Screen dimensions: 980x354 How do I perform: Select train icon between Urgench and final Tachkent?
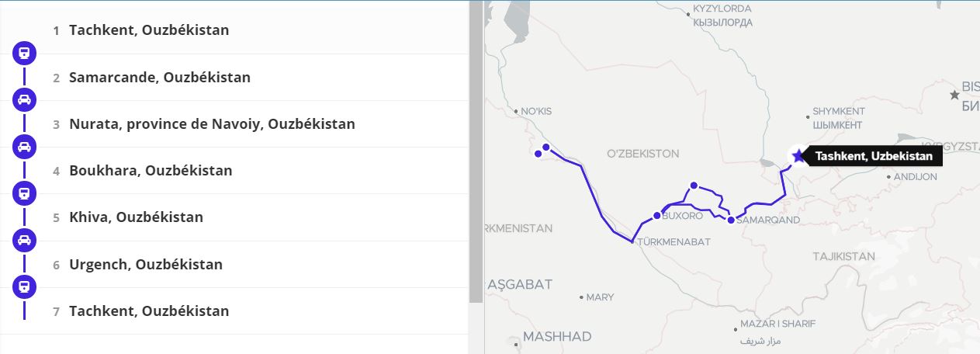24,286
